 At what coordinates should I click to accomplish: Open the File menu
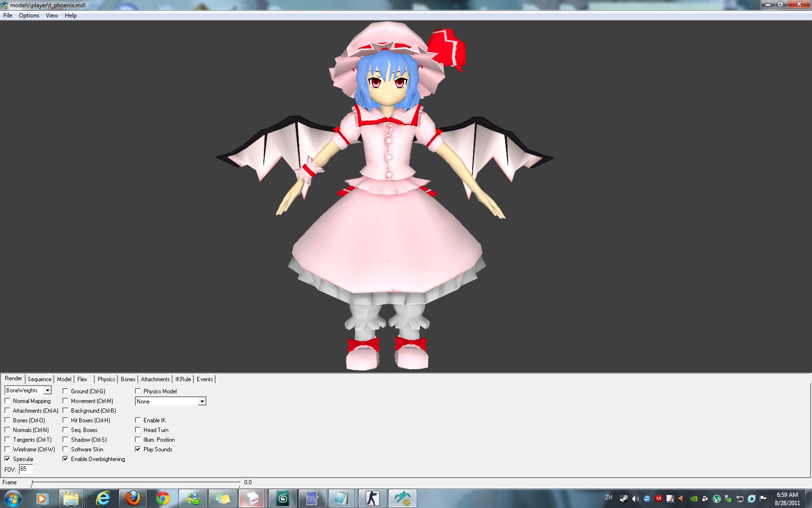tap(8, 15)
